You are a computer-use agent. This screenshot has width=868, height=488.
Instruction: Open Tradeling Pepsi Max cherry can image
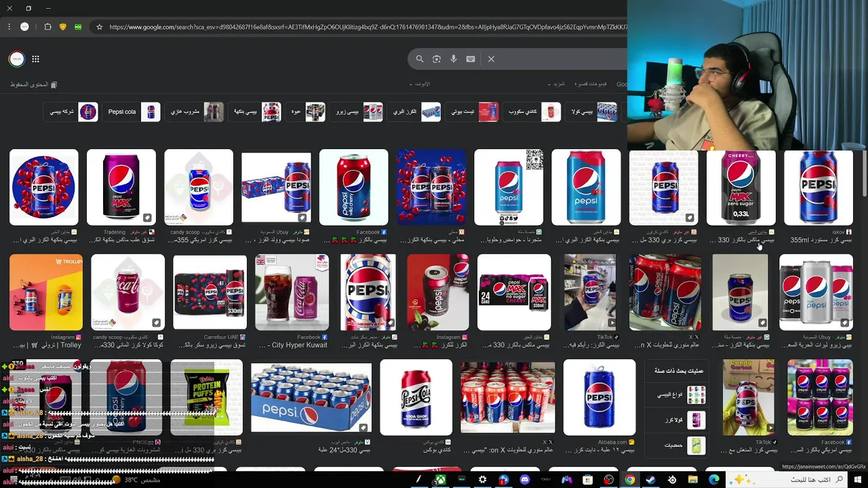[121, 188]
